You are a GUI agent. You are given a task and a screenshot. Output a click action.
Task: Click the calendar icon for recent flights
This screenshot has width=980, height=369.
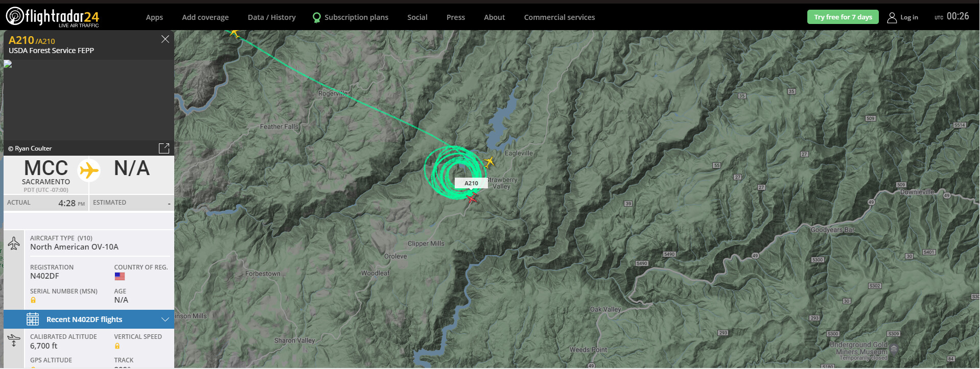33,319
